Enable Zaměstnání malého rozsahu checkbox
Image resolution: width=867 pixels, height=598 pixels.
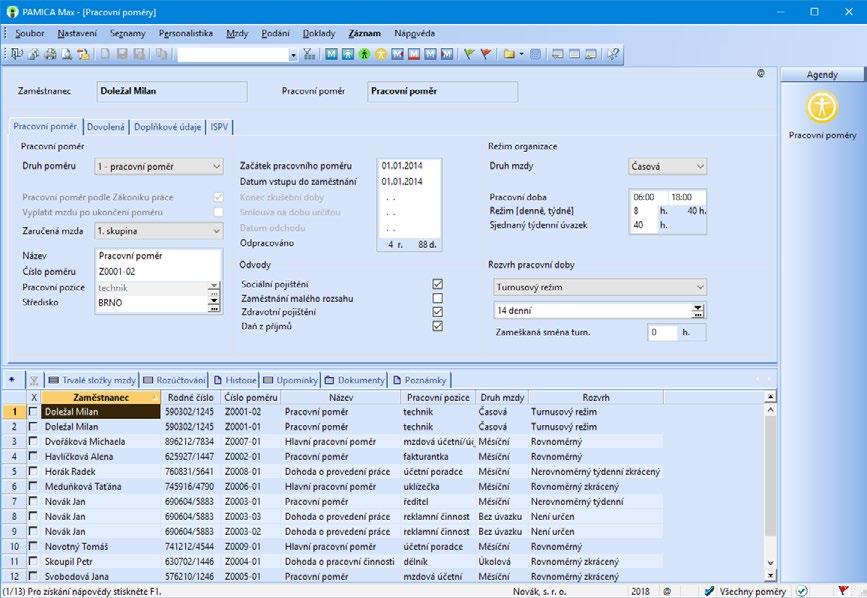click(437, 298)
